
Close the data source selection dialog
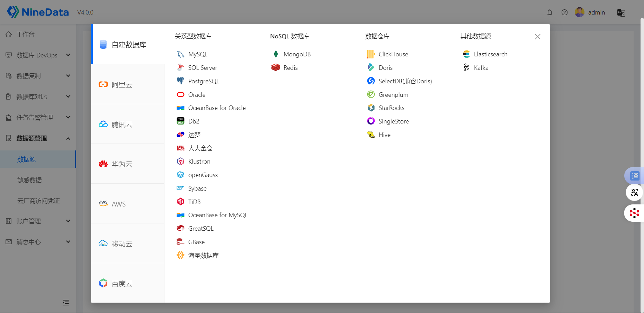537,37
